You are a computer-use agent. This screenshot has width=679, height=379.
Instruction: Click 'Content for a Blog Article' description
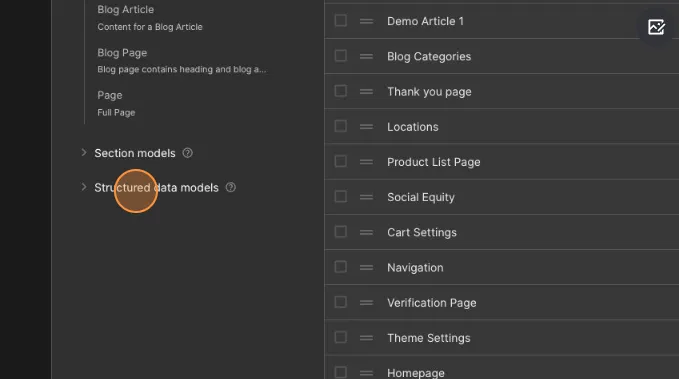(x=150, y=27)
